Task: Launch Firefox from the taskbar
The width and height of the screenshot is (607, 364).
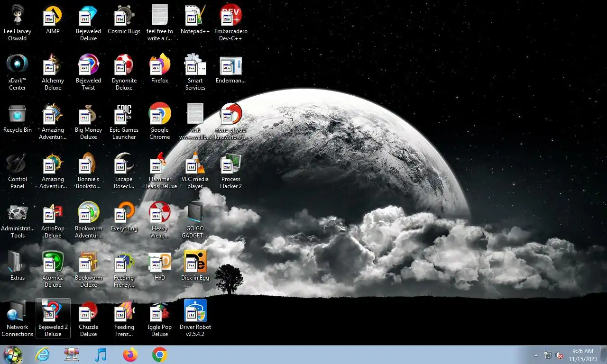Action: click(x=130, y=355)
